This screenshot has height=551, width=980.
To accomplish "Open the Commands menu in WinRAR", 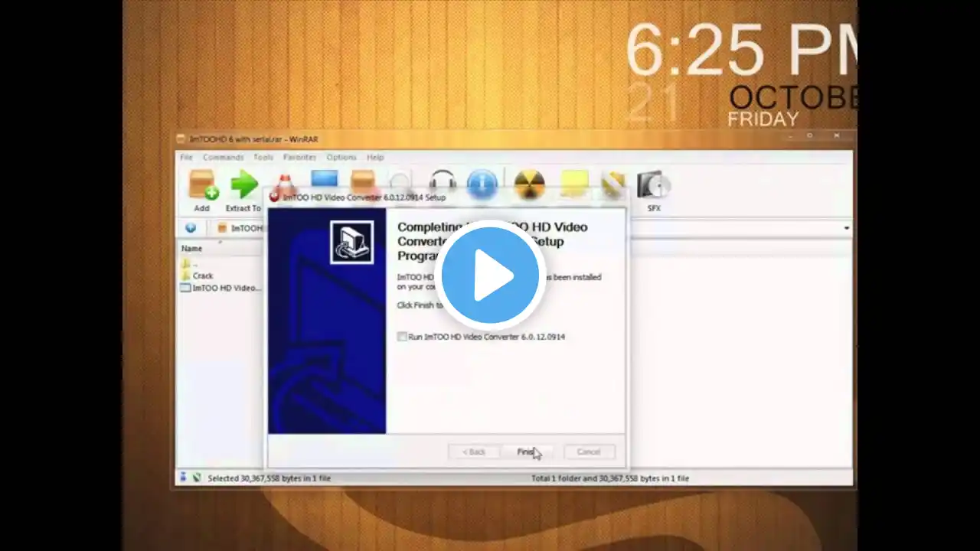I will tap(223, 158).
